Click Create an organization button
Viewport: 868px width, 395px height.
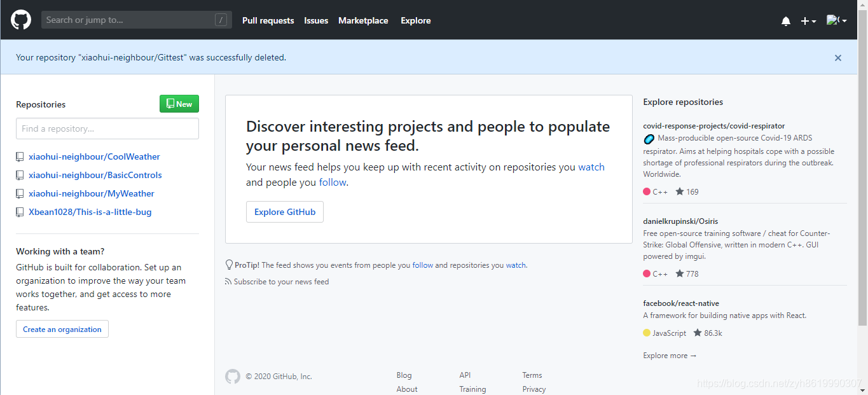(x=62, y=329)
